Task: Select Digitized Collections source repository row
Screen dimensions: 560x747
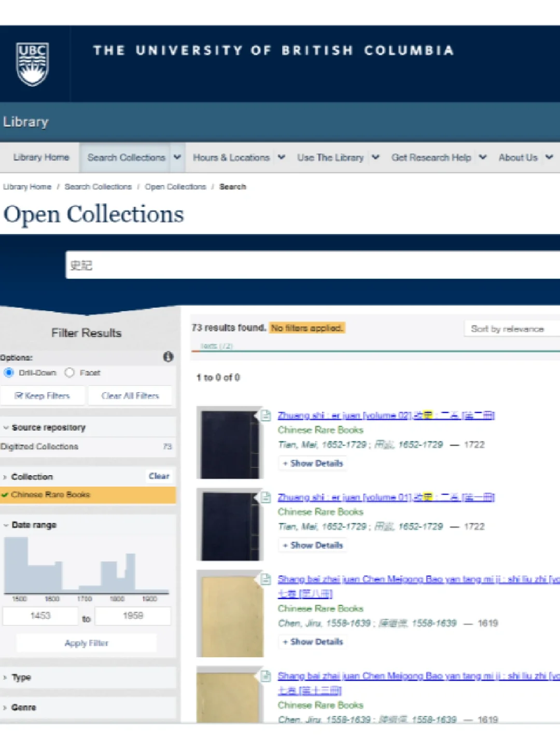Action: (x=88, y=447)
